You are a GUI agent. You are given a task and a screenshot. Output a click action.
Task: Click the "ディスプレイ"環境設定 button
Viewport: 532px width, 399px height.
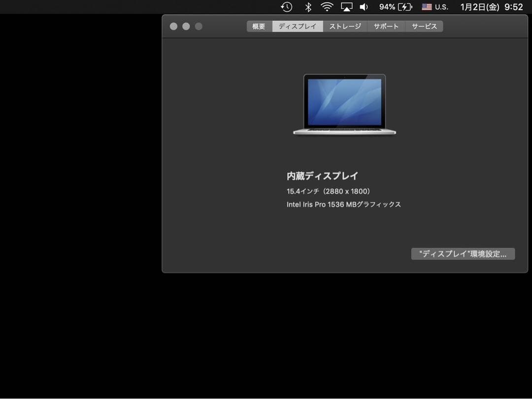(x=463, y=253)
